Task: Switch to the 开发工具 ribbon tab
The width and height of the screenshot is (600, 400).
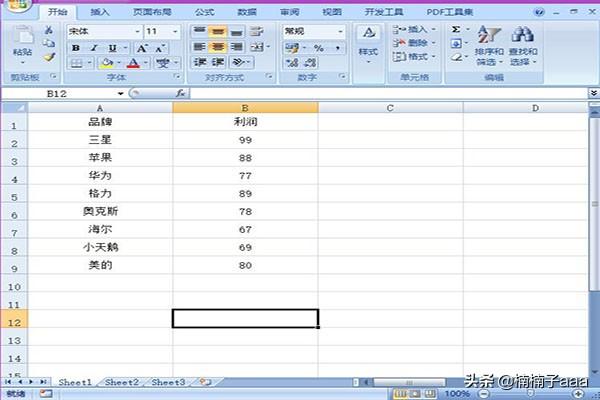Action: coord(384,12)
